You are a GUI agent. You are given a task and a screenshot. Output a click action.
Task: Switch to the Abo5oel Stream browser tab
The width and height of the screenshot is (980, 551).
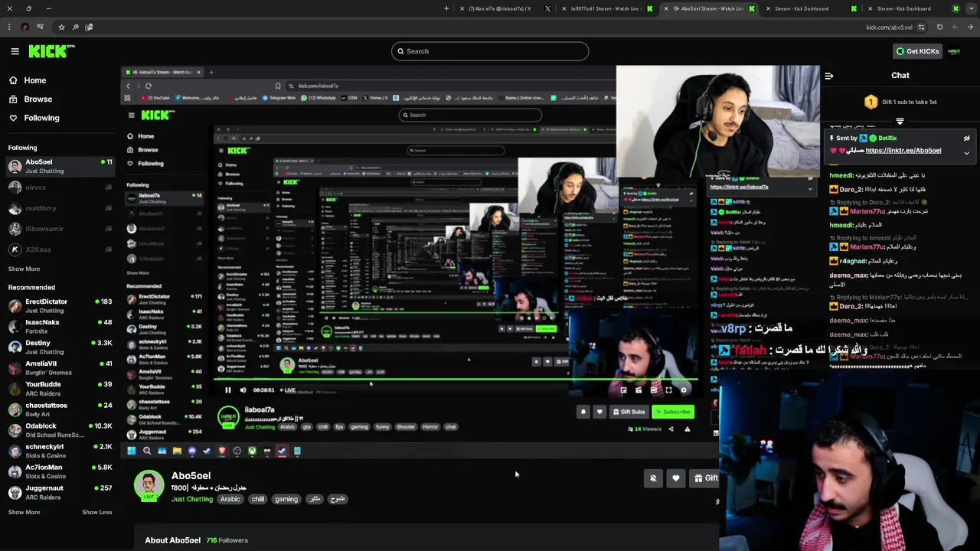(708, 8)
